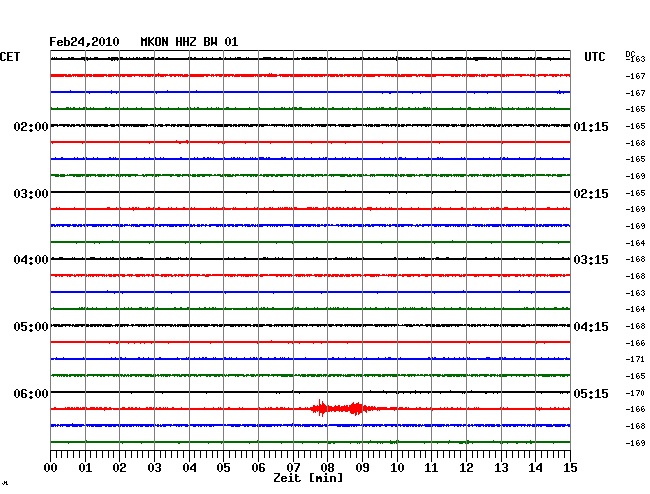Select minute tick label 01 on axis

pos(85,467)
